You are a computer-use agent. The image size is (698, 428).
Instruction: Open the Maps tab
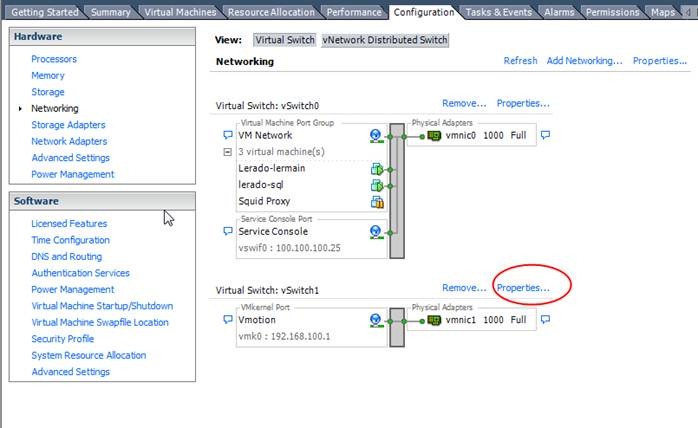tap(663, 12)
